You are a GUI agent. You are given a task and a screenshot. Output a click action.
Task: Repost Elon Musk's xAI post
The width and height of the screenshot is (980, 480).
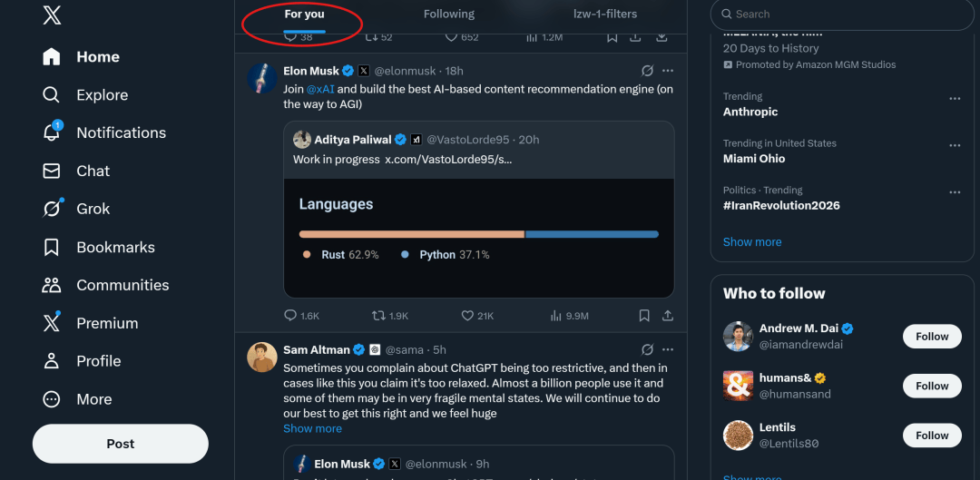pyautogui.click(x=379, y=316)
